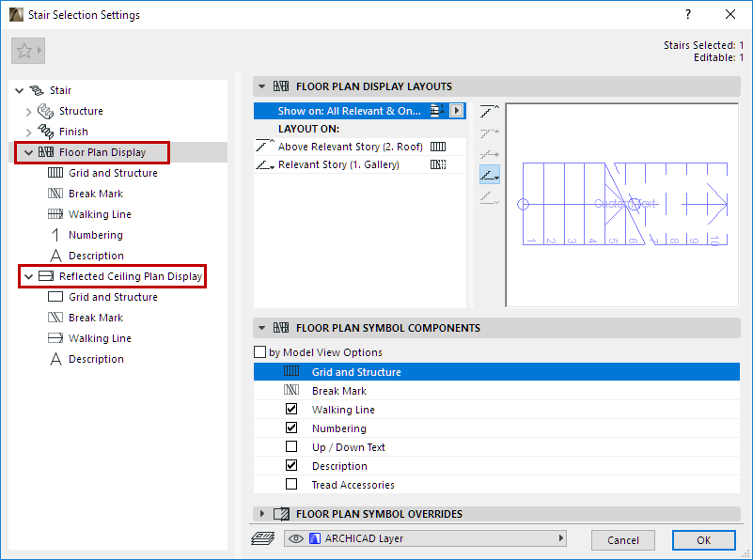Screen dimensions: 753x560
Task: Expand Floor Plan Symbol Overrides panel
Action: [261, 513]
